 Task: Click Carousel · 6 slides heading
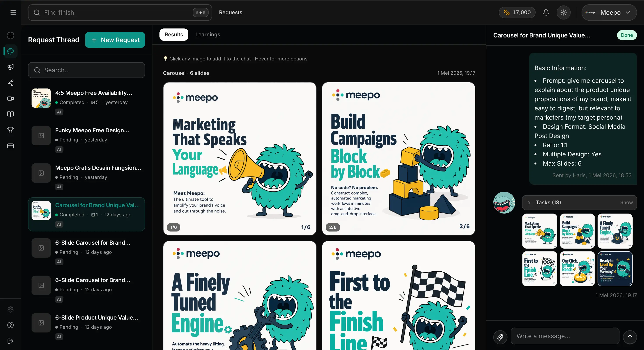[186, 73]
